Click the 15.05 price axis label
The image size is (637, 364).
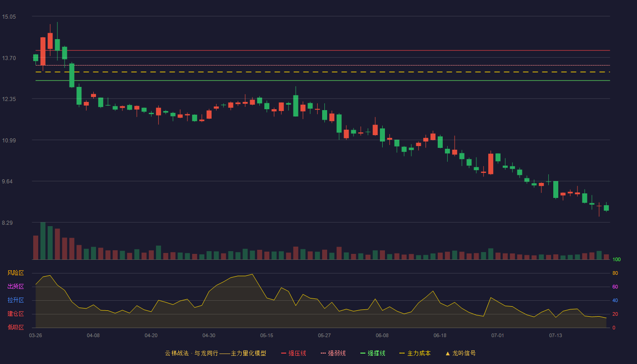coord(9,17)
